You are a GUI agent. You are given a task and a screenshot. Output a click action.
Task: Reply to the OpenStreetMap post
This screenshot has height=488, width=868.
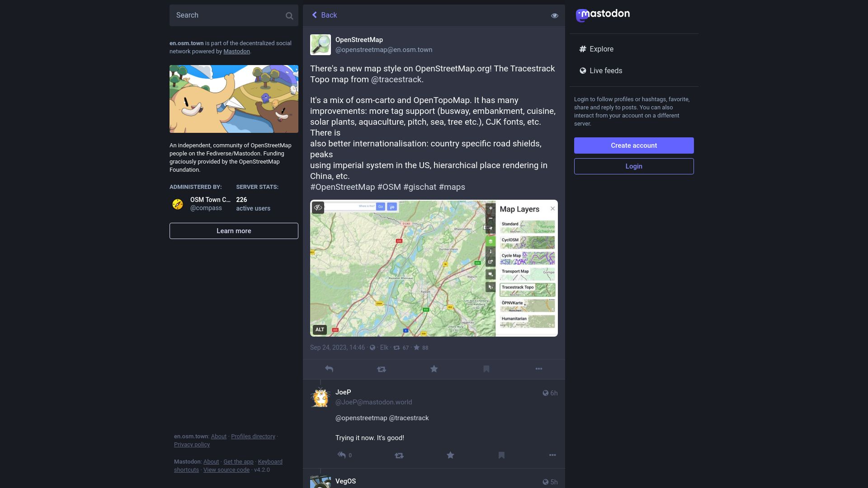pos(329,369)
